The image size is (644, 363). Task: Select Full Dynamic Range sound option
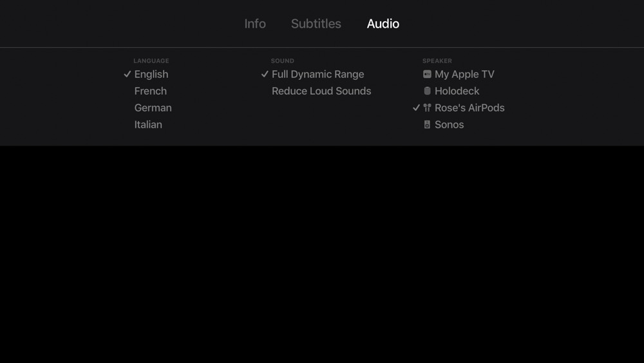[x=318, y=74]
